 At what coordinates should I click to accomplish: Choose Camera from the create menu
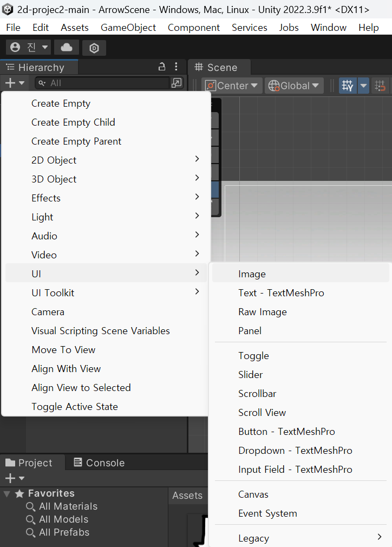(x=106, y=312)
